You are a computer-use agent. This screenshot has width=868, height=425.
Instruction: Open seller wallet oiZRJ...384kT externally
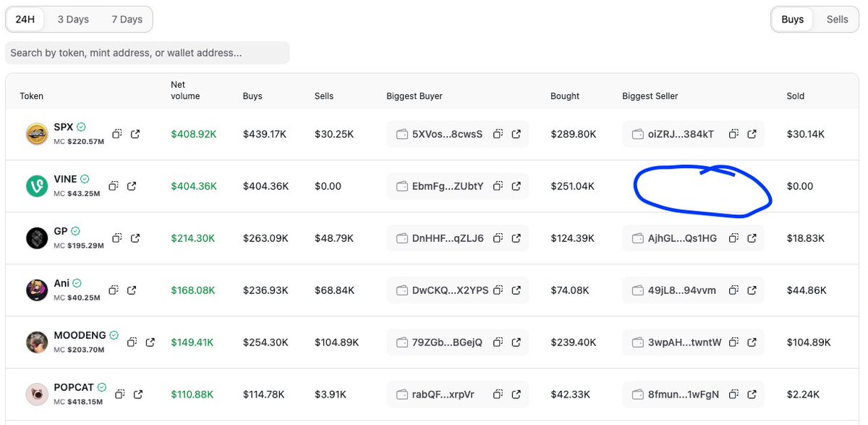752,134
